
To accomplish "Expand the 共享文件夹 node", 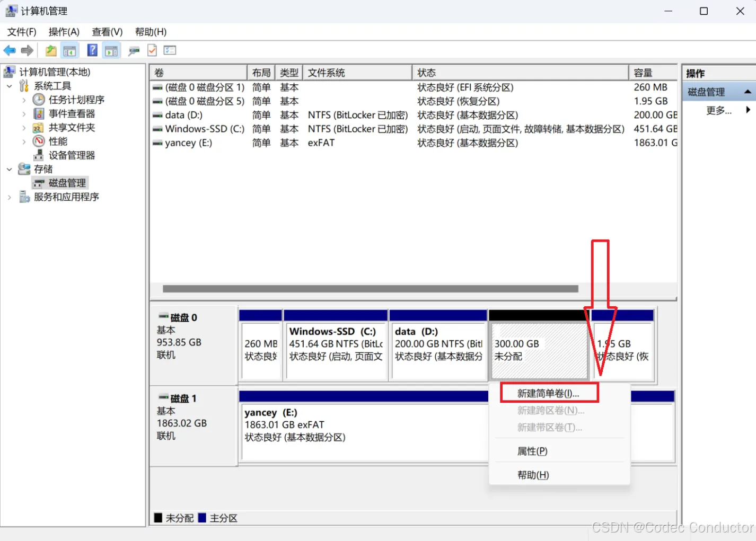I will tap(24, 127).
